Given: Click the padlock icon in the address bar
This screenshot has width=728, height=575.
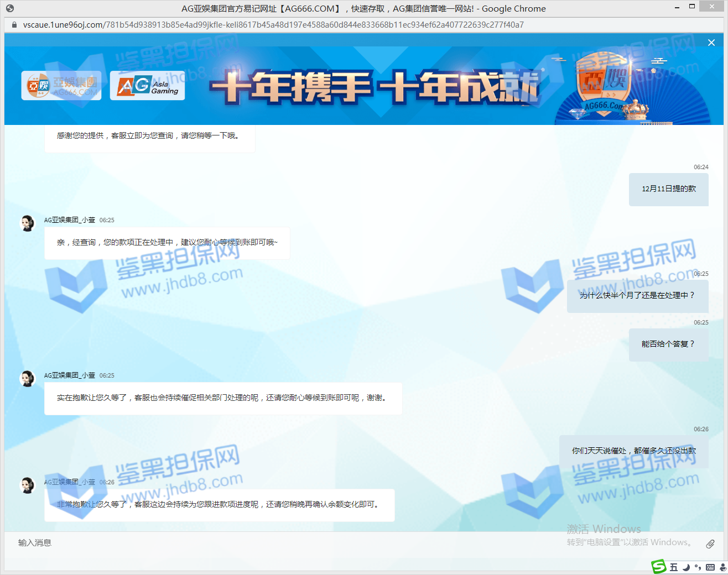Looking at the screenshot, I should point(14,25).
